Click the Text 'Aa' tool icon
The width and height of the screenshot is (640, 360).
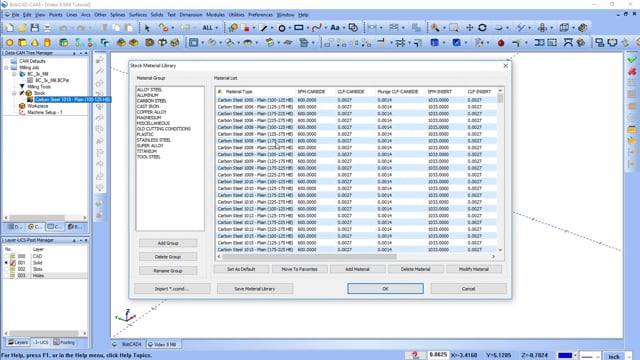tap(335, 28)
